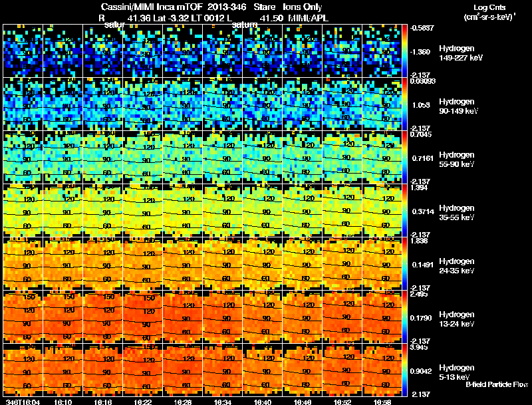Select the "Hydrogen 90-149 keV" row label

pyautogui.click(x=459, y=106)
